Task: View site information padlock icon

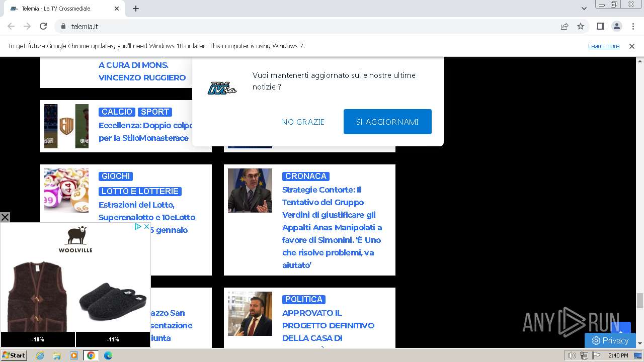Action: point(63,26)
